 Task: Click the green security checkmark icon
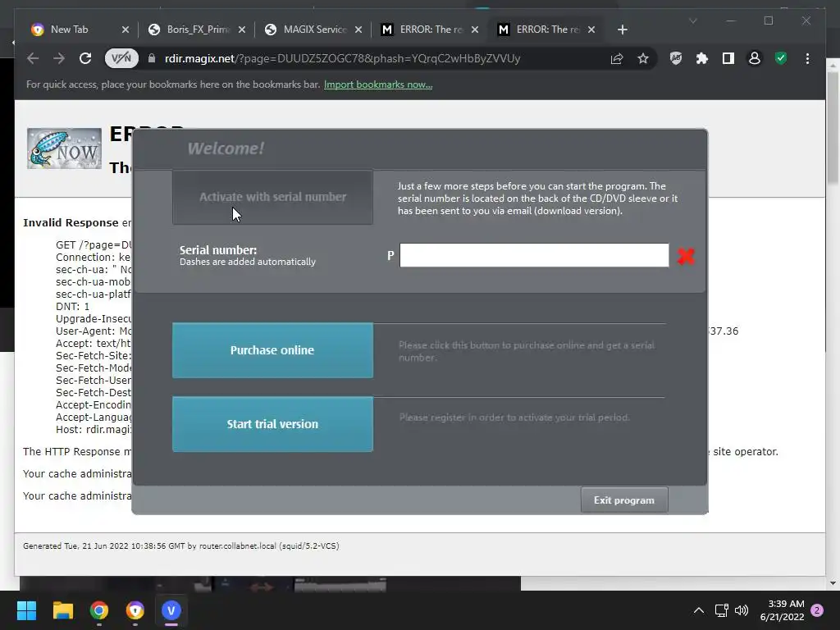coord(781,58)
